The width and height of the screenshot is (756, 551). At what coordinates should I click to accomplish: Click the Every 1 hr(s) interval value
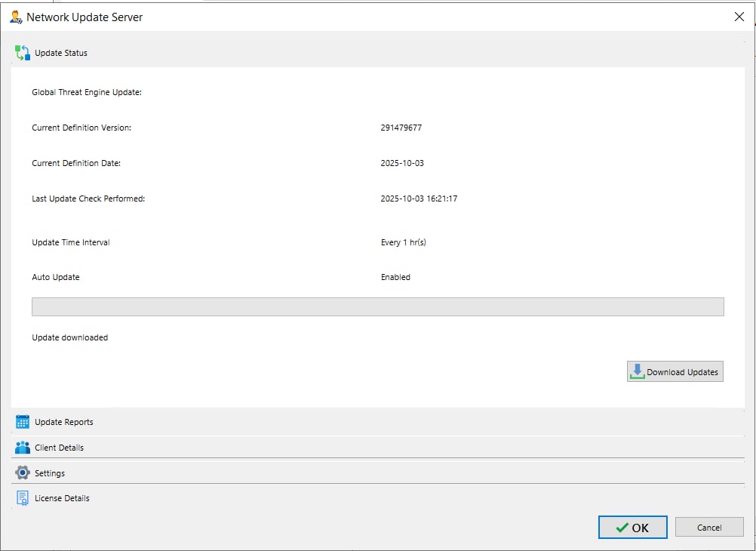coord(404,242)
